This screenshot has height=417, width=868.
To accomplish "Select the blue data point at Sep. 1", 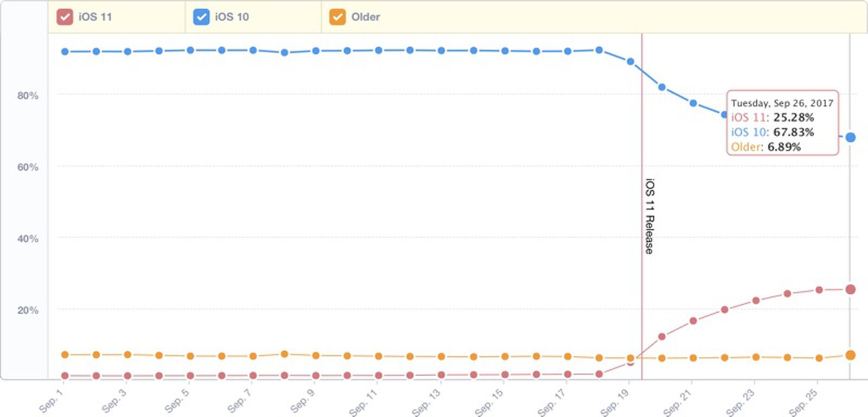I will pos(64,52).
